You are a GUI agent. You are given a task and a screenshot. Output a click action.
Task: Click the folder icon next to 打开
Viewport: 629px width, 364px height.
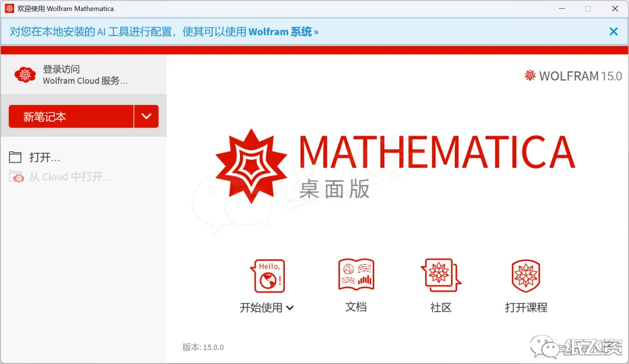(15, 157)
